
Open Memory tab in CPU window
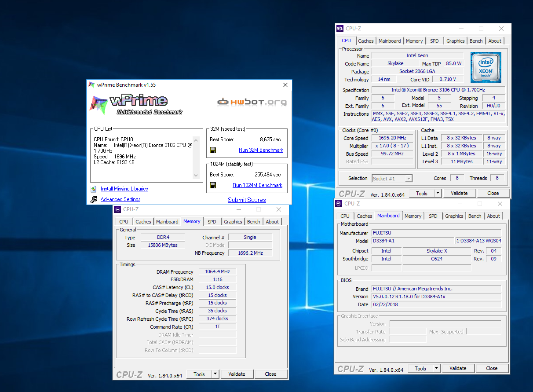(x=414, y=41)
